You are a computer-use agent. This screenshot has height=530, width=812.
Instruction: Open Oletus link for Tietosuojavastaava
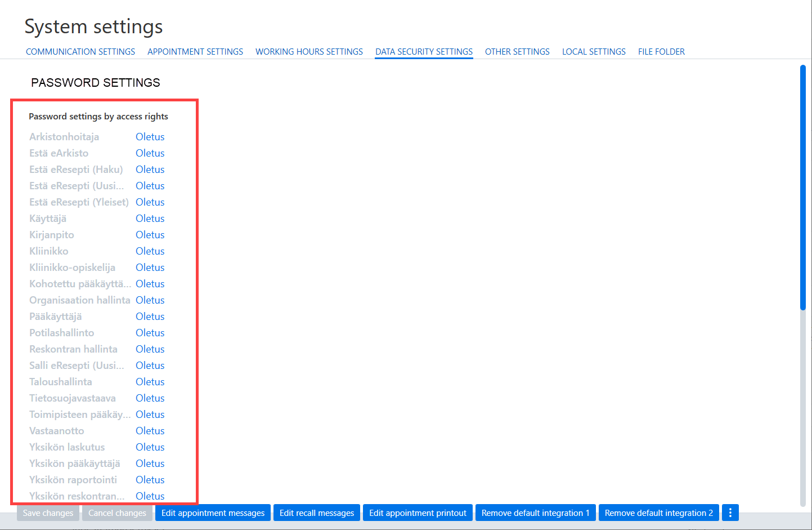[150, 398]
